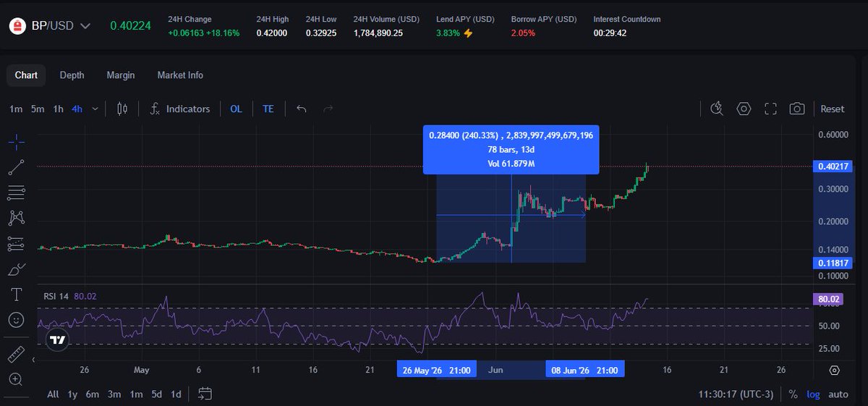Activate the zoom in tool
Viewport: 868px width, 406px height.
tap(17, 379)
